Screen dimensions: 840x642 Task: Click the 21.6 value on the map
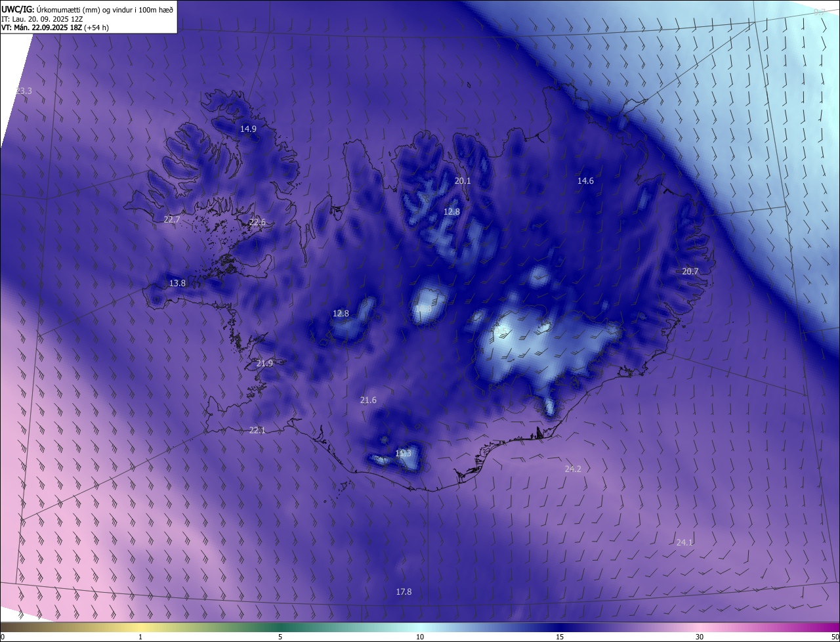coord(368,400)
